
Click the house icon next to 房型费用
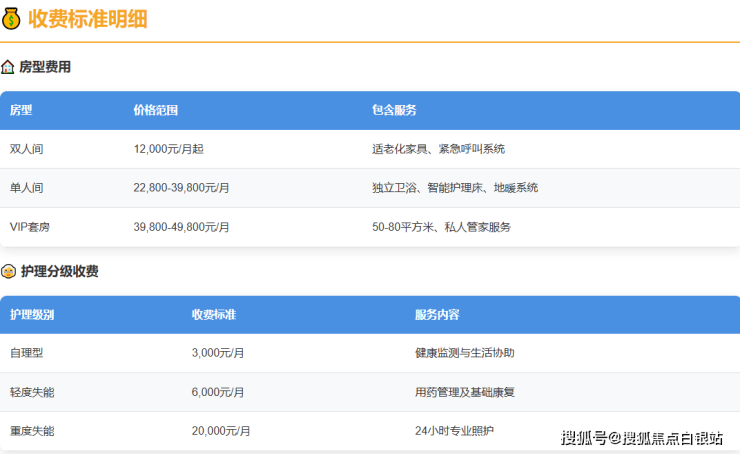8,67
